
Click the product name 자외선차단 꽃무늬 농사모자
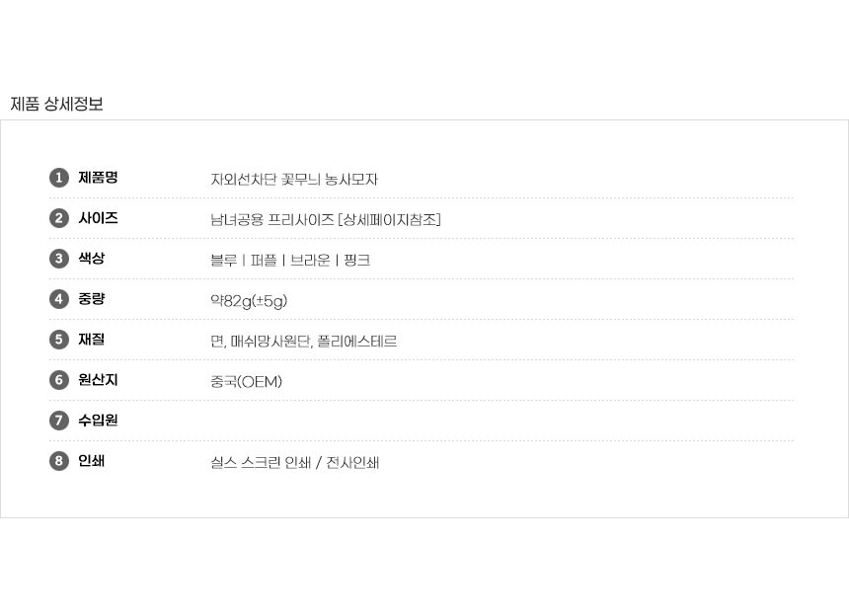coord(294,180)
